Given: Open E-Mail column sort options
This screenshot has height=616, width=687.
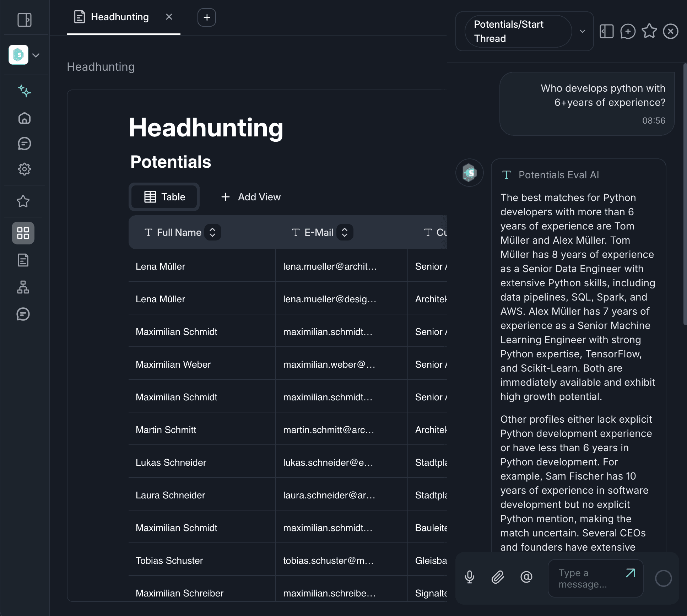Looking at the screenshot, I should tap(345, 232).
